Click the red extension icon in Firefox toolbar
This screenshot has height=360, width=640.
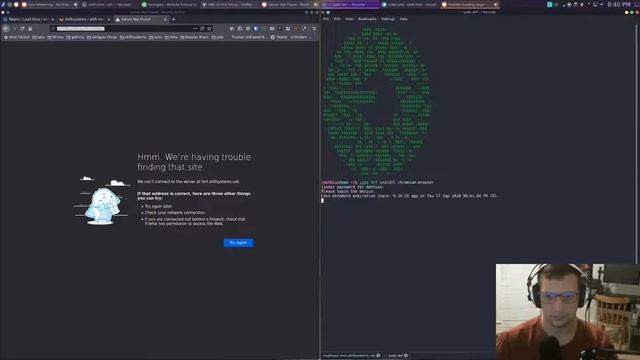click(296, 29)
